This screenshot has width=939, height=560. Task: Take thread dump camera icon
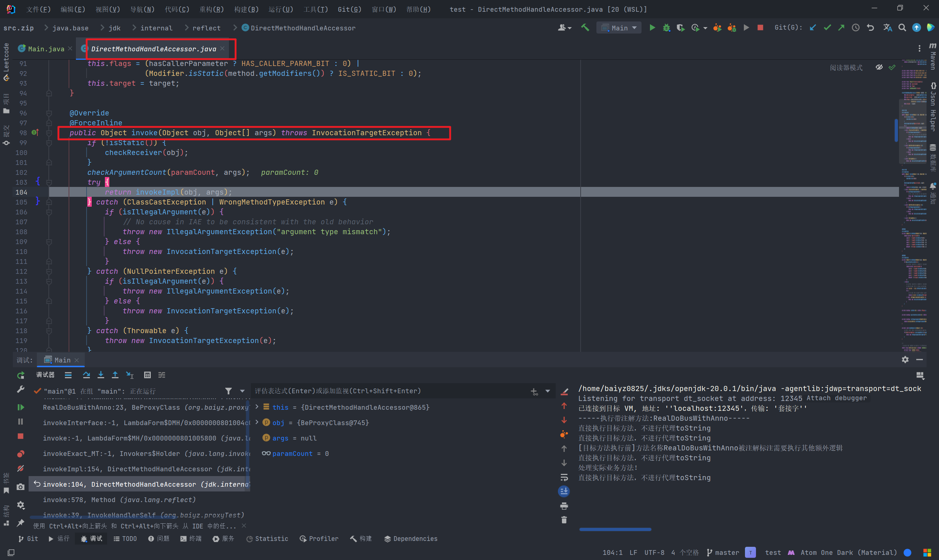coord(21,487)
